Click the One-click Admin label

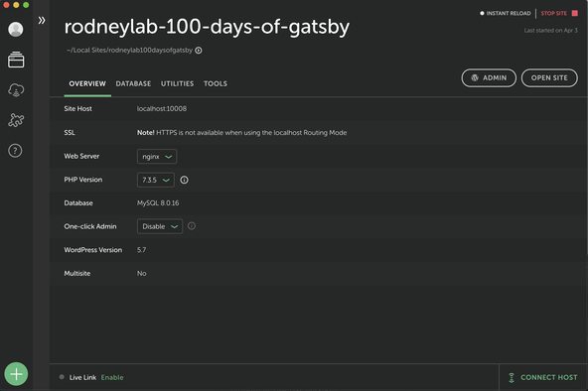point(90,226)
